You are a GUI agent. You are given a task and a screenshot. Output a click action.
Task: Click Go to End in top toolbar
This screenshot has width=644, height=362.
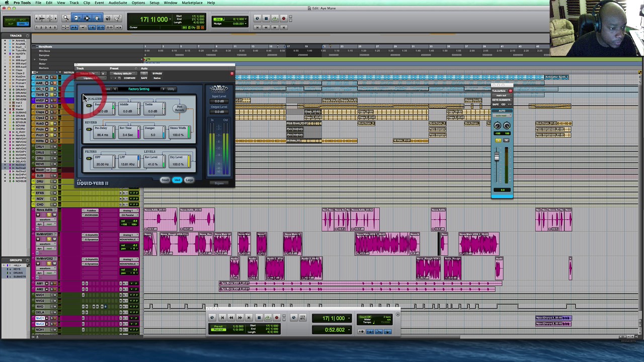[283, 28]
